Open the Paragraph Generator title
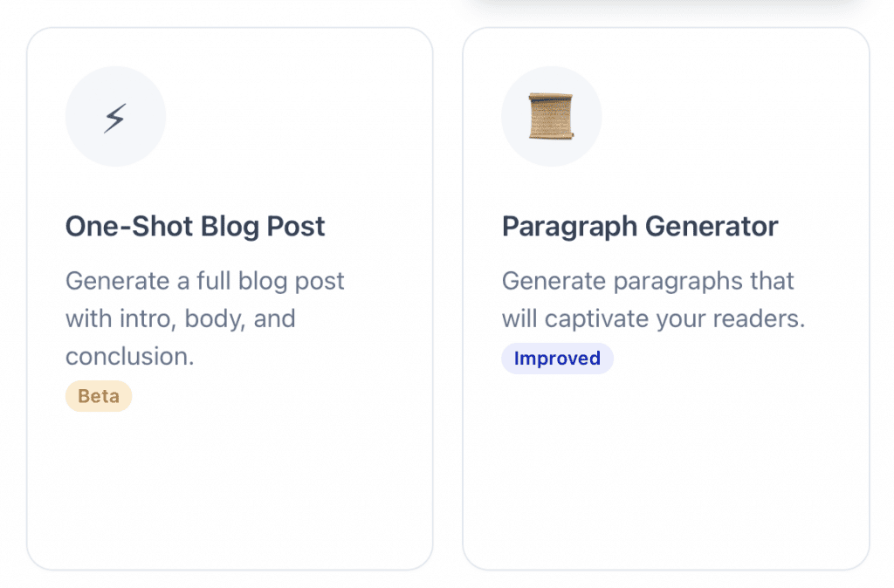 click(x=639, y=227)
